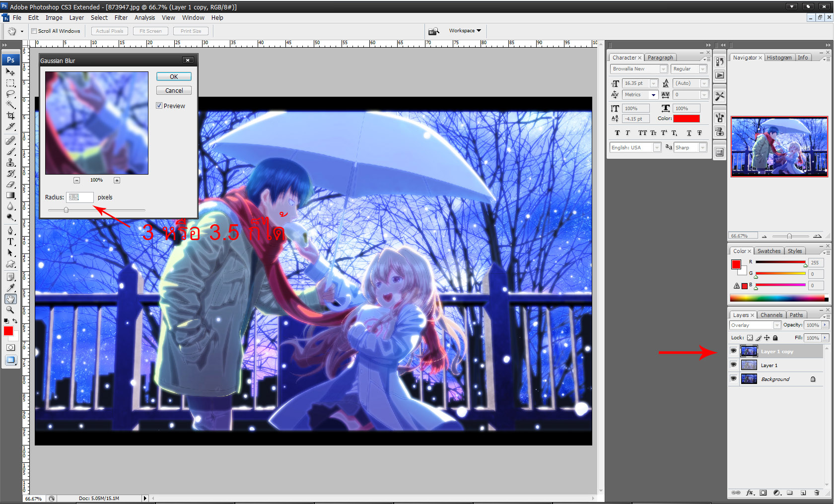Click OK in Gaussian Blur dialog
836x504 pixels.
[x=174, y=76]
